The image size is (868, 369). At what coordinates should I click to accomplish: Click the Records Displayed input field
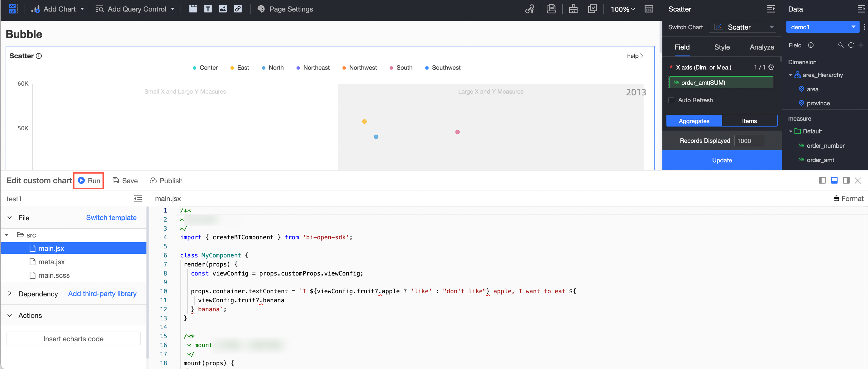pos(749,141)
